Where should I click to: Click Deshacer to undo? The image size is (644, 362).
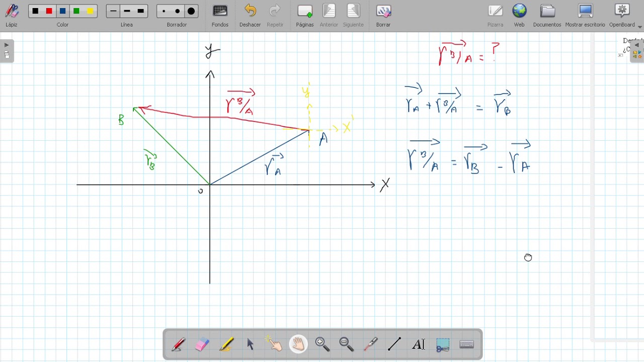[x=250, y=15]
